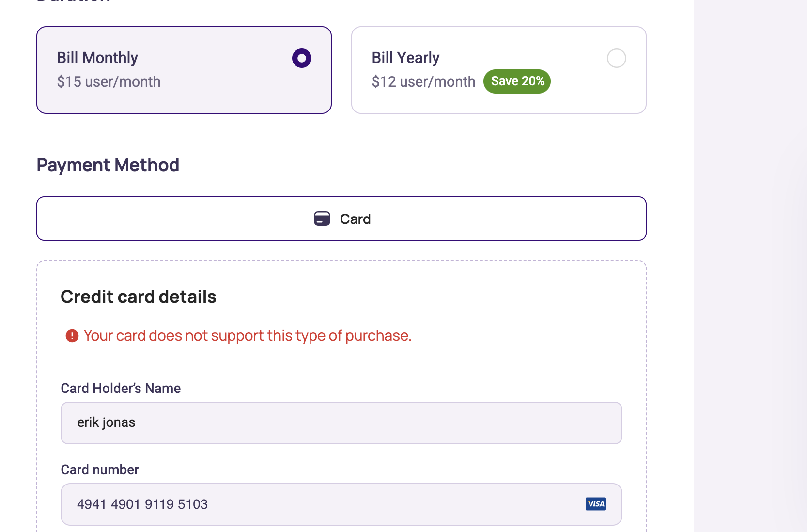Image resolution: width=807 pixels, height=532 pixels.
Task: Click the Payment Method heading
Action: point(108,165)
